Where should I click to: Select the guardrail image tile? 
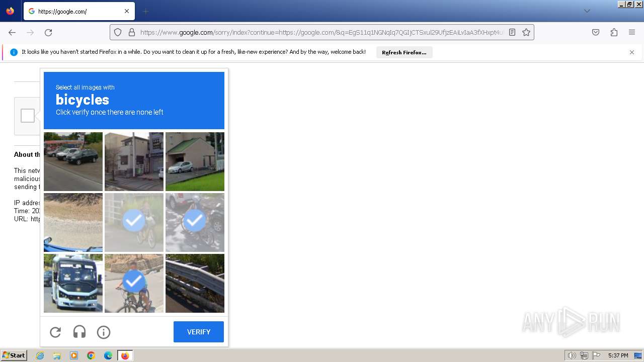click(195, 283)
